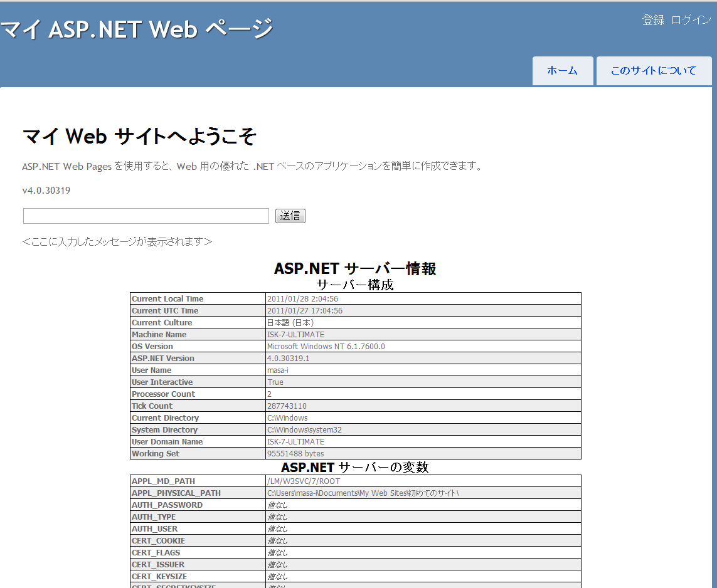This screenshot has width=717, height=588.
Task: Click the AUTH_TYPE label
Action: click(154, 517)
